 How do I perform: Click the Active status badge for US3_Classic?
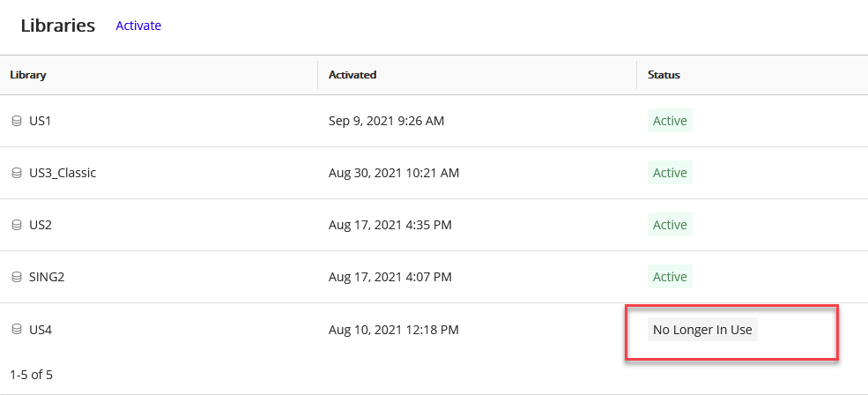coord(670,173)
